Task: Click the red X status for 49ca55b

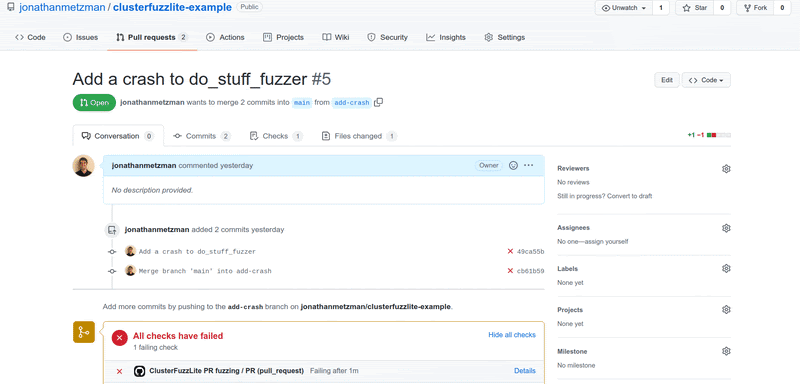Action: [510, 251]
